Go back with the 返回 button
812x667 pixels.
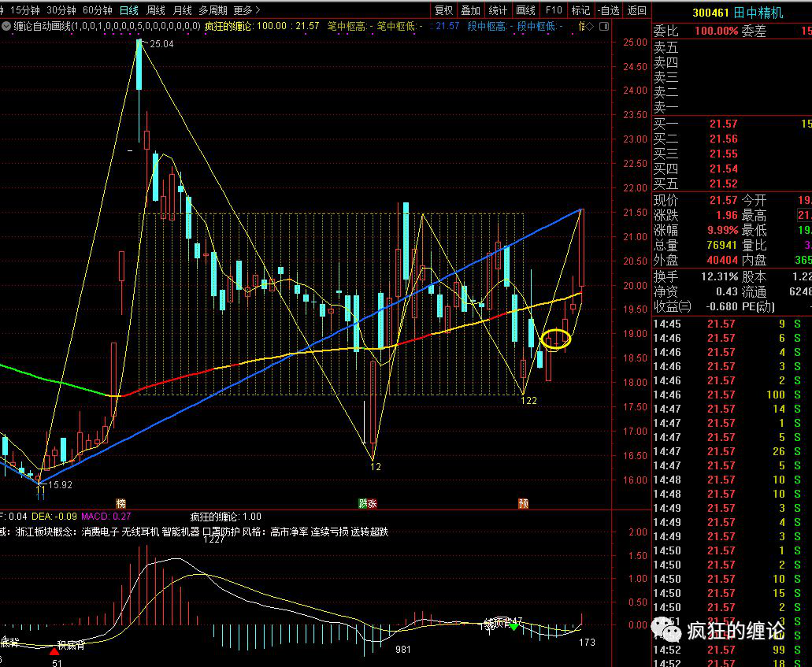tap(637, 10)
